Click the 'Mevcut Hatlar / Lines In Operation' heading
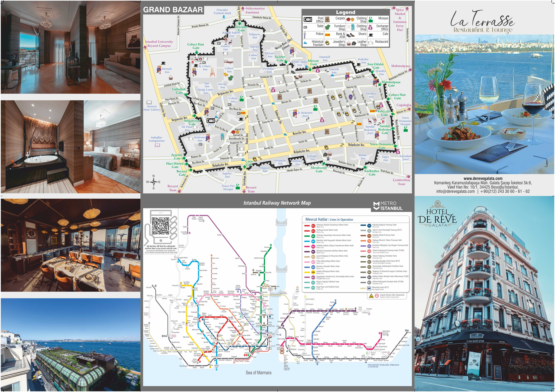 click(329, 220)
